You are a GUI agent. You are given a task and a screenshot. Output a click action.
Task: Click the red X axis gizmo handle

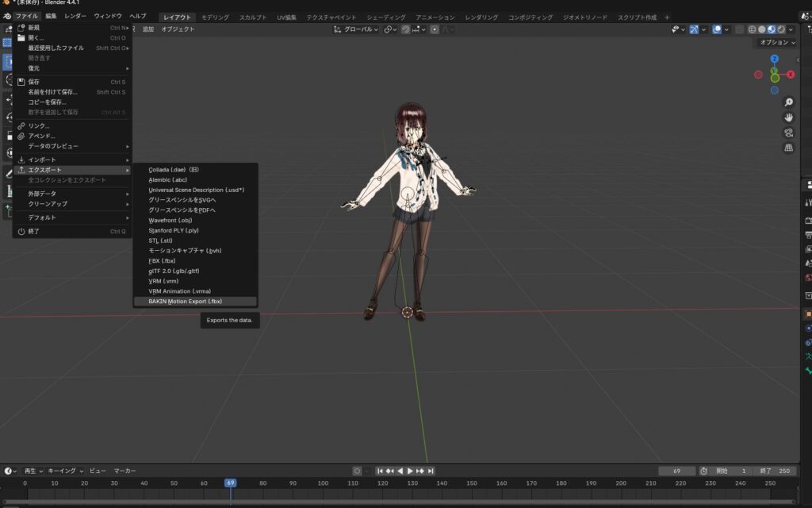[790, 75]
